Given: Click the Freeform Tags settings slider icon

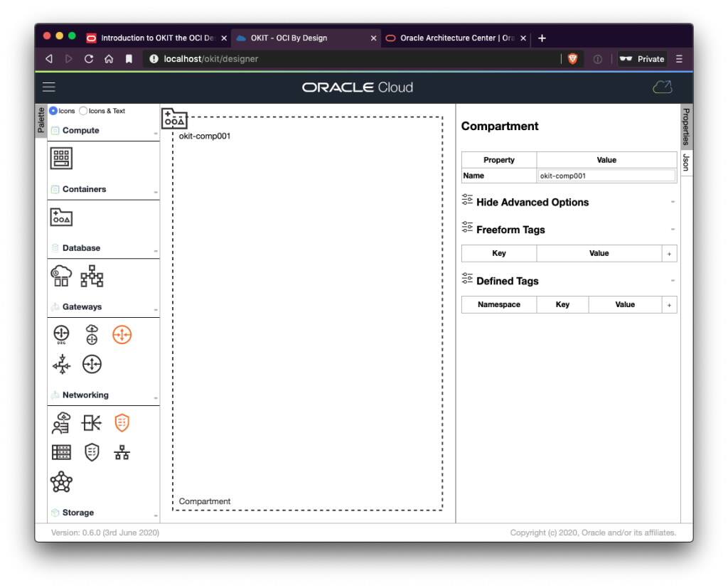Looking at the screenshot, I should (x=467, y=229).
